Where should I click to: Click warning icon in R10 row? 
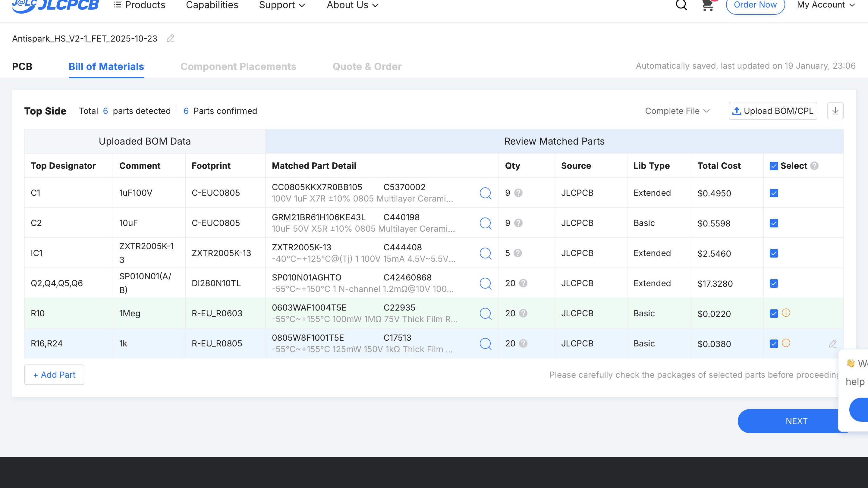point(786,313)
